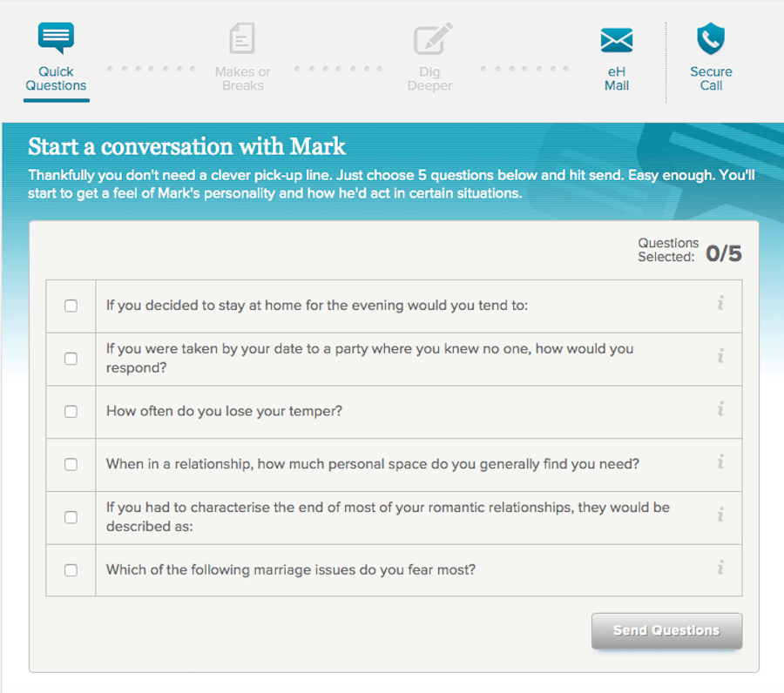
Task: Open info for the stay at home question
Action: (720, 304)
